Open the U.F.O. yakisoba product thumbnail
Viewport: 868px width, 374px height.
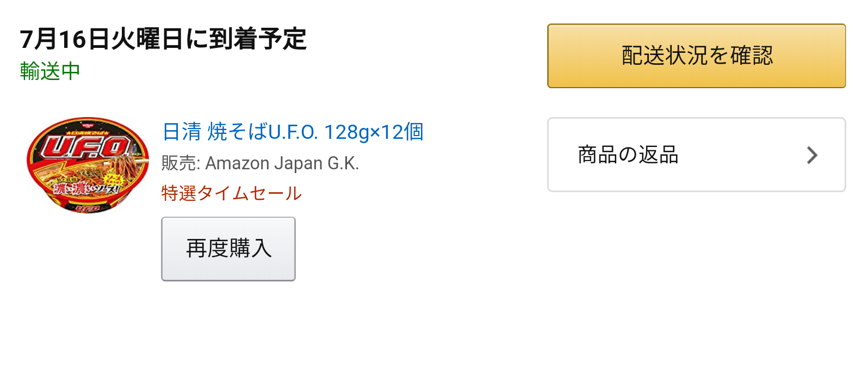tap(88, 165)
